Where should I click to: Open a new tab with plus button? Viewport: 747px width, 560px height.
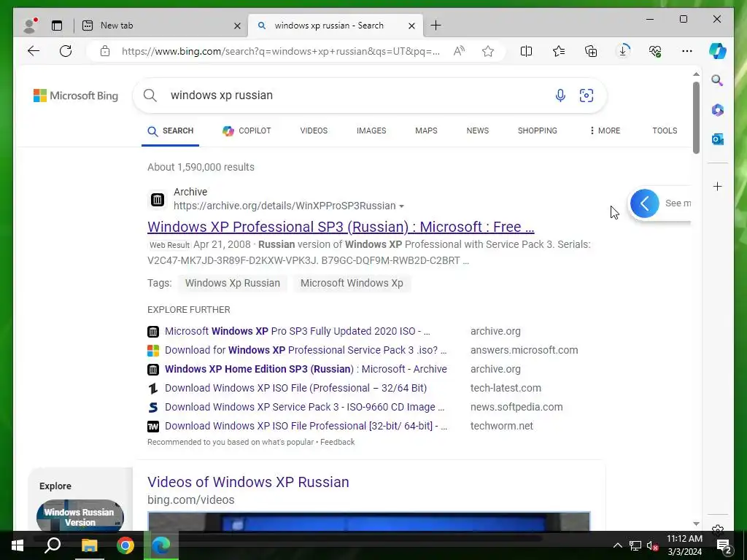point(436,26)
